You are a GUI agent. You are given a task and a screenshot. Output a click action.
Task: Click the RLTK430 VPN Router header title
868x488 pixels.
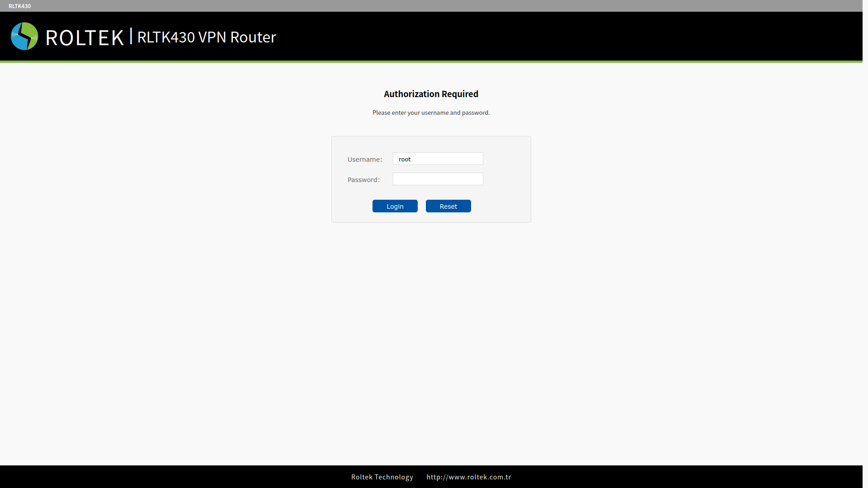(x=207, y=37)
